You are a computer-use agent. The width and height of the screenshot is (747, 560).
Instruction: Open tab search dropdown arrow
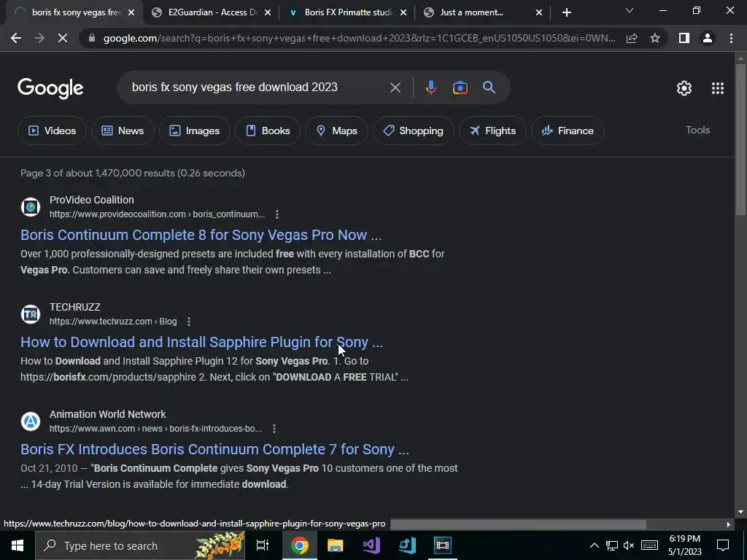[x=630, y=11]
